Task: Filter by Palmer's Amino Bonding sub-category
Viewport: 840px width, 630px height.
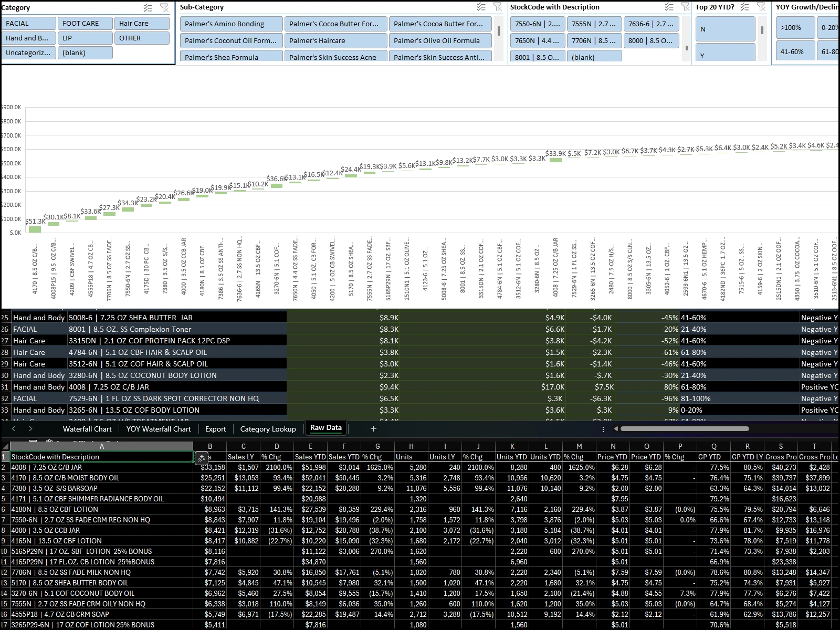Action: tap(232, 24)
